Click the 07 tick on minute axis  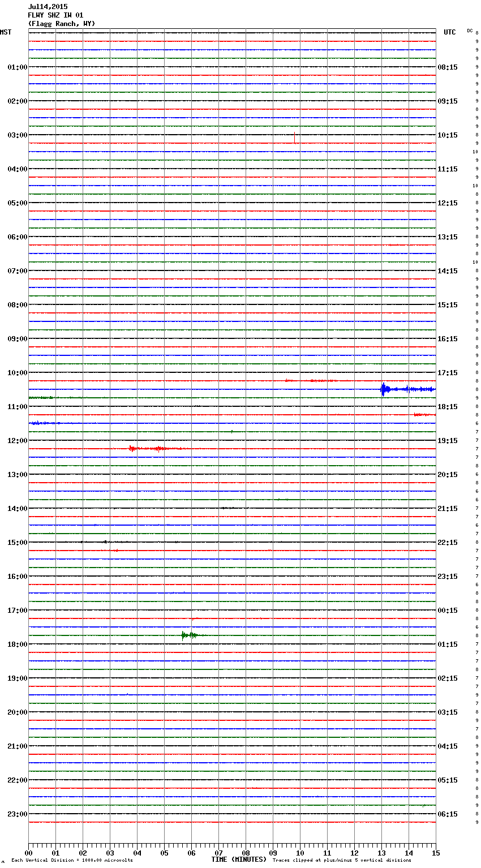[x=218, y=853]
